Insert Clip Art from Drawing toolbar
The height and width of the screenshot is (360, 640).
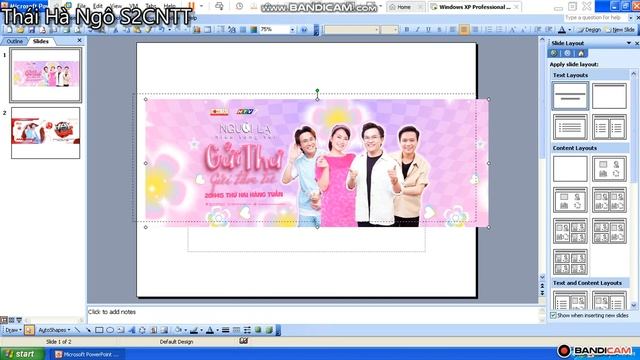tap(153, 330)
